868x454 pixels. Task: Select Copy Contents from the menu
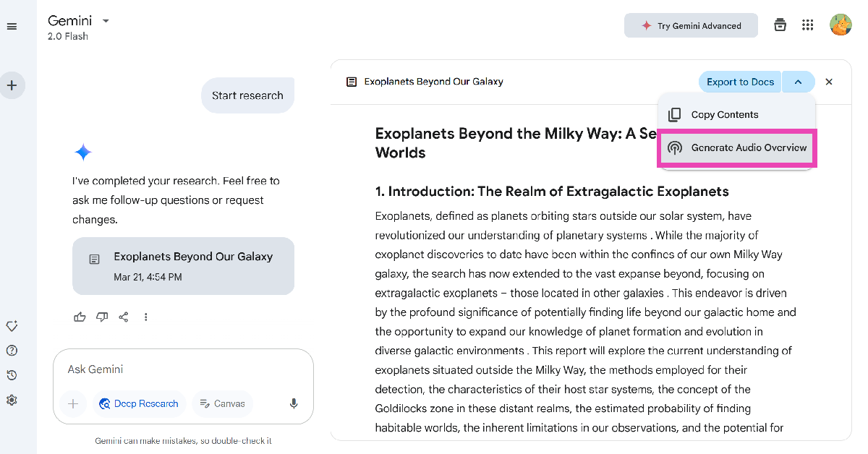[724, 114]
